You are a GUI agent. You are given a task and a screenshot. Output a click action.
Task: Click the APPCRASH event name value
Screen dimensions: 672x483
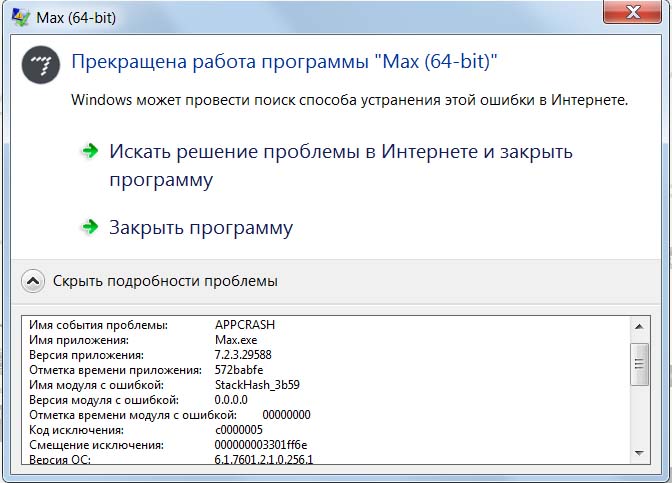pos(244,325)
